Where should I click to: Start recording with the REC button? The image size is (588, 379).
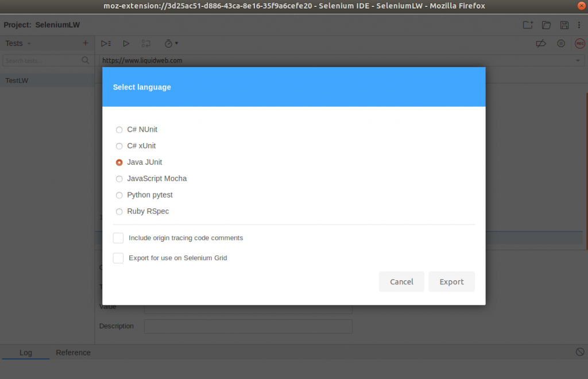(580, 43)
